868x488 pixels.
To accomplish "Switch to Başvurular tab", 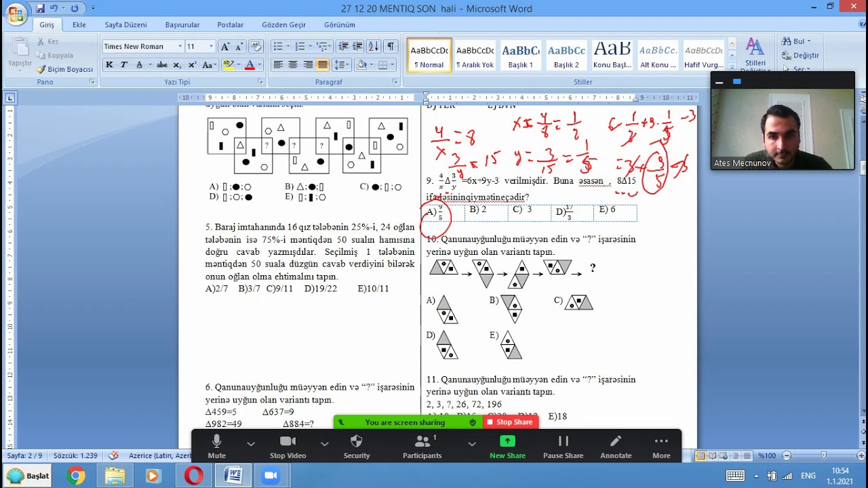I will pos(182,25).
